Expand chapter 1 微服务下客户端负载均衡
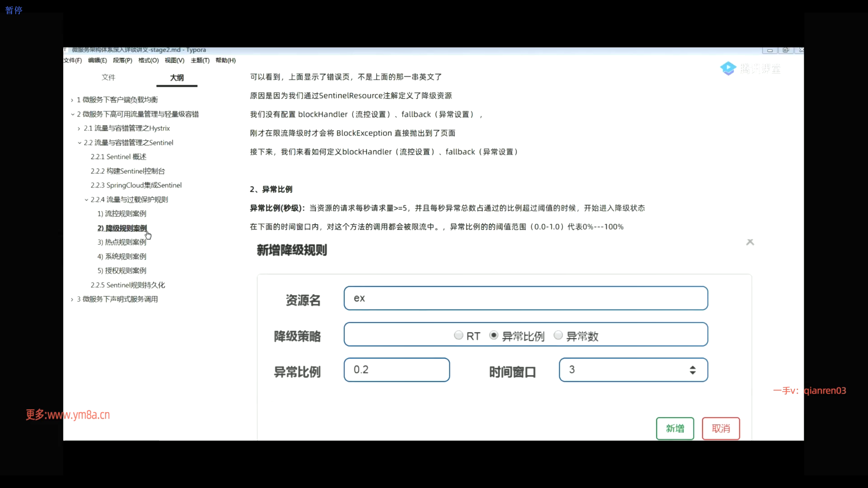Image resolution: width=868 pixels, height=488 pixels. point(72,100)
